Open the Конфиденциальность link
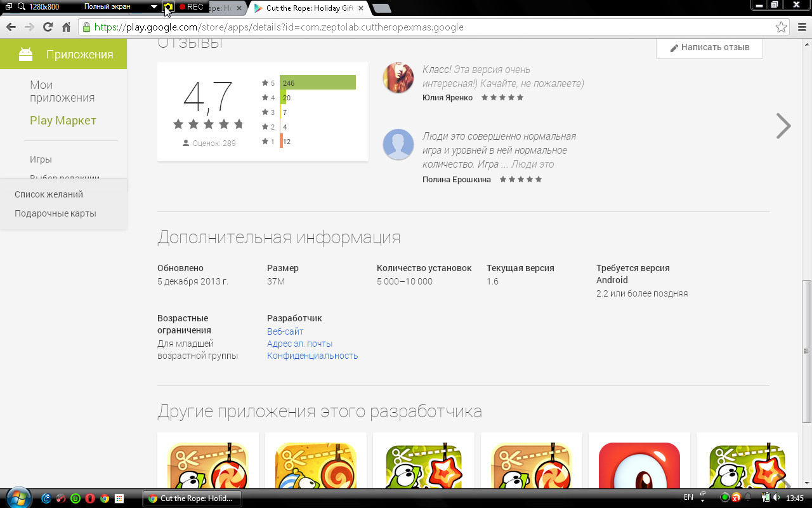 pyautogui.click(x=313, y=356)
